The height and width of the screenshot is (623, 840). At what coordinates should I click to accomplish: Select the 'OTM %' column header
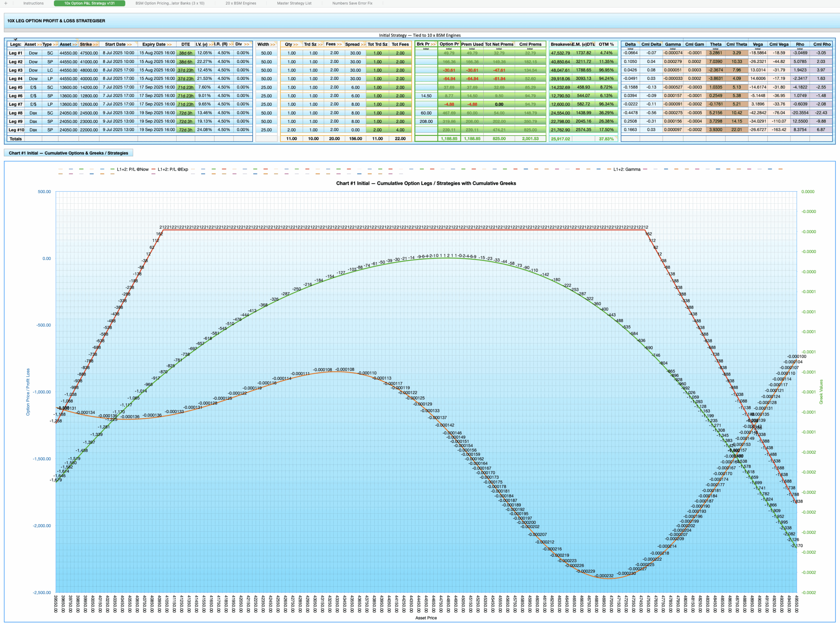tap(606, 45)
